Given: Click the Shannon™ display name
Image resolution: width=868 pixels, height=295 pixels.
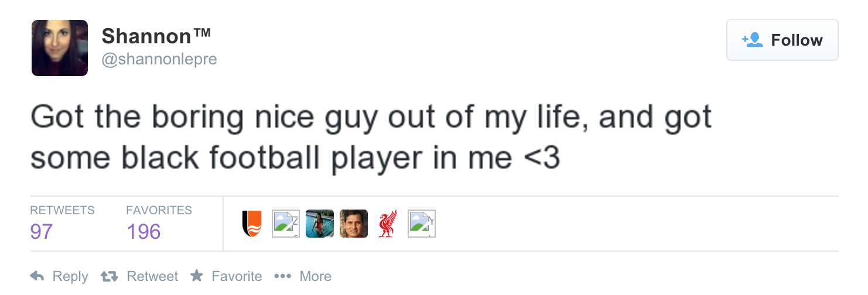Looking at the screenshot, I should tap(156, 36).
